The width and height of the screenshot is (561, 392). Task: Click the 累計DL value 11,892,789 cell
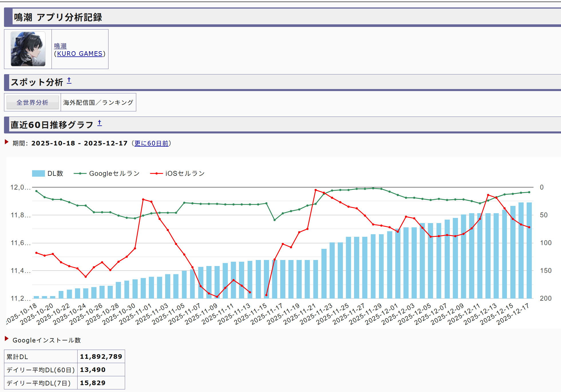coord(101,356)
